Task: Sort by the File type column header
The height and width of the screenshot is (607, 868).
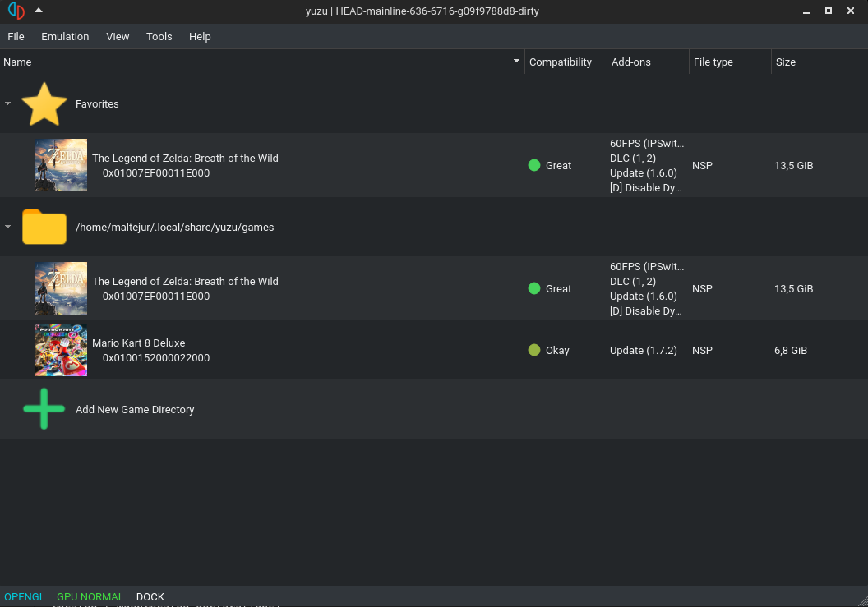Action: point(730,62)
